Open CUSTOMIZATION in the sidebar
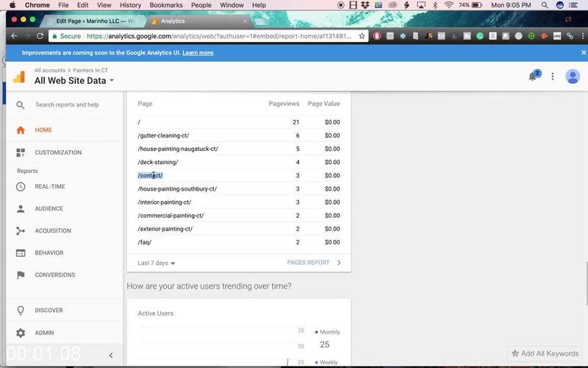 pos(65,152)
